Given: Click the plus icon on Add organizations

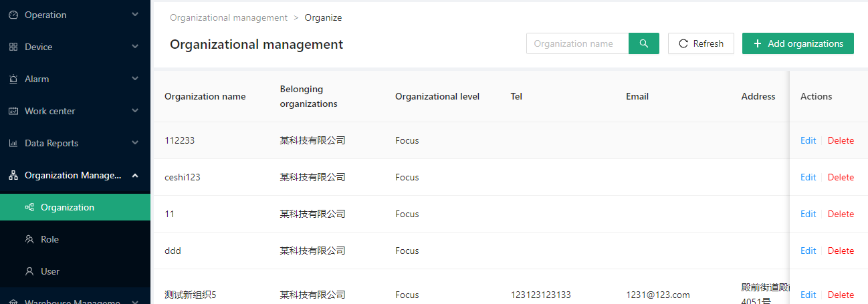Looking at the screenshot, I should (758, 43).
